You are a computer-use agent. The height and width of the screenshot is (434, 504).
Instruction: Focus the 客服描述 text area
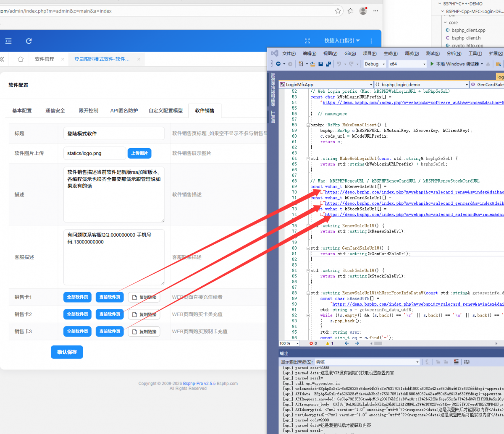114,257
